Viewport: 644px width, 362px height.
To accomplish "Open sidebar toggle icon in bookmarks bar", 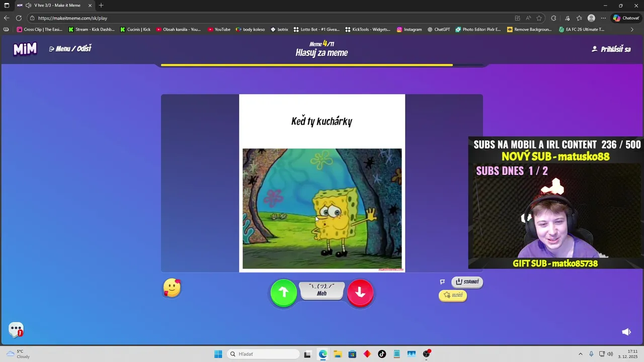I will click(x=6, y=30).
